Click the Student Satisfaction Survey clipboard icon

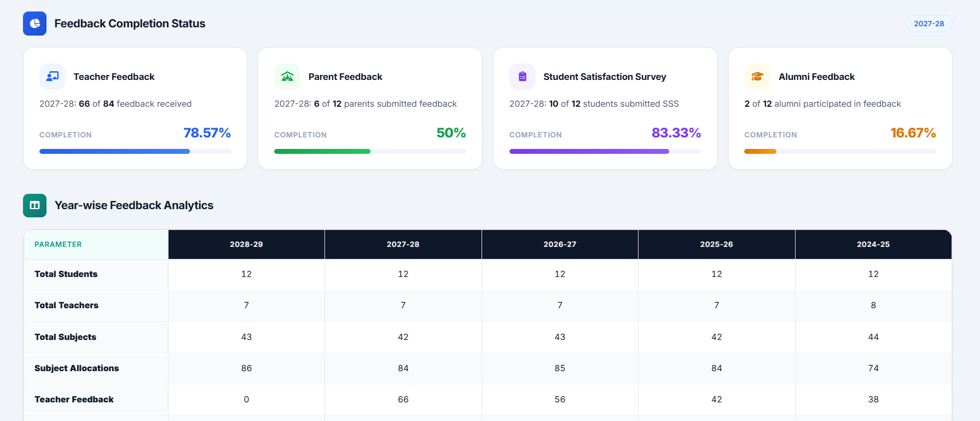click(523, 77)
